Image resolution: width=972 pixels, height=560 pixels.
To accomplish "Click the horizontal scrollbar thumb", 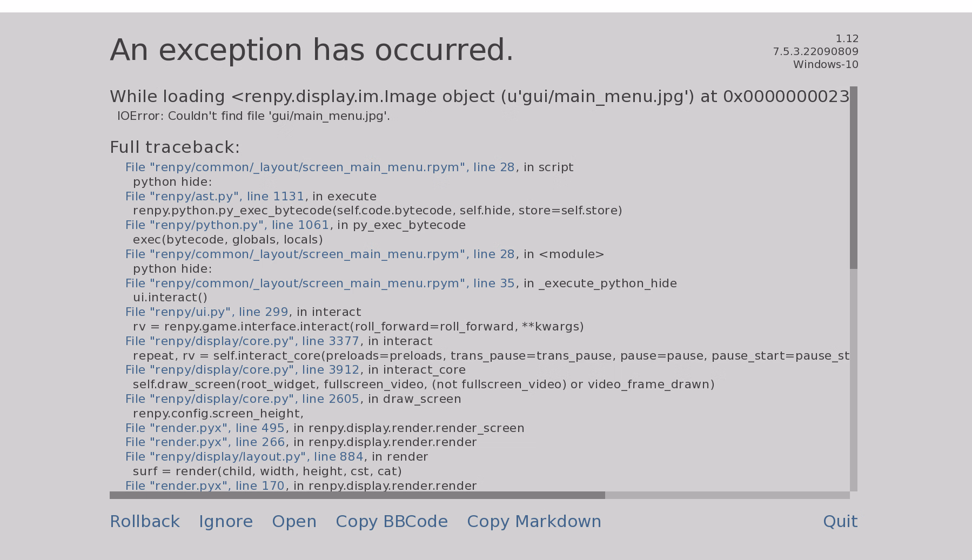I will tap(357, 495).
